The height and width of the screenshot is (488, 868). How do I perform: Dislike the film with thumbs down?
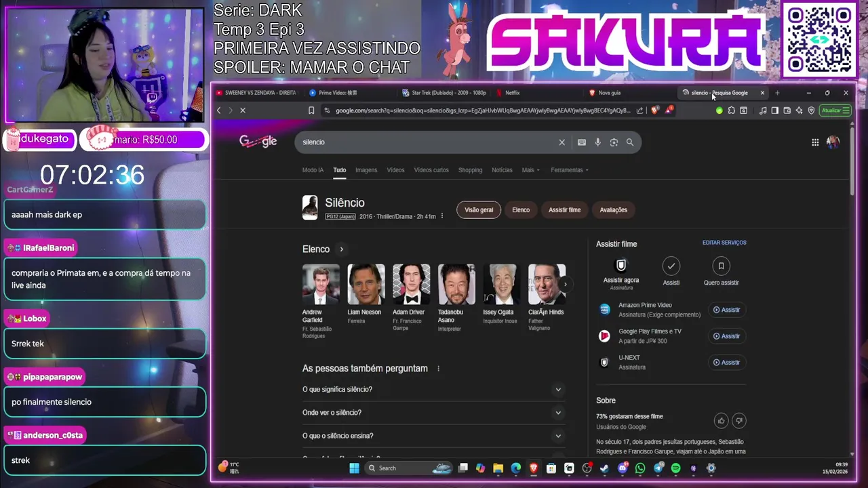(739, 421)
